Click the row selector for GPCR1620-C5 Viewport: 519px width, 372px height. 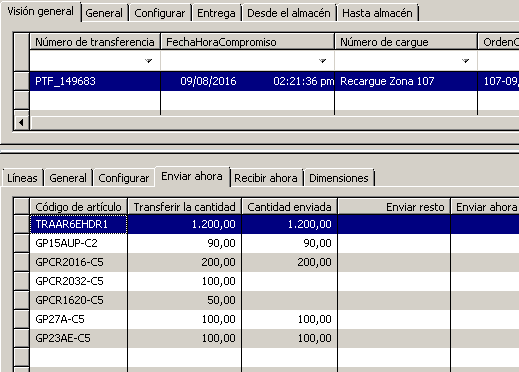coord(21,300)
